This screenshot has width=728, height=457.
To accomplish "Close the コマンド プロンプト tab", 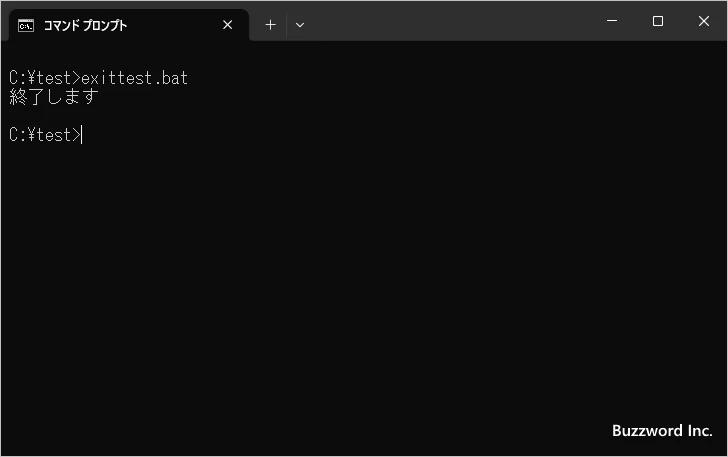I will 228,25.
